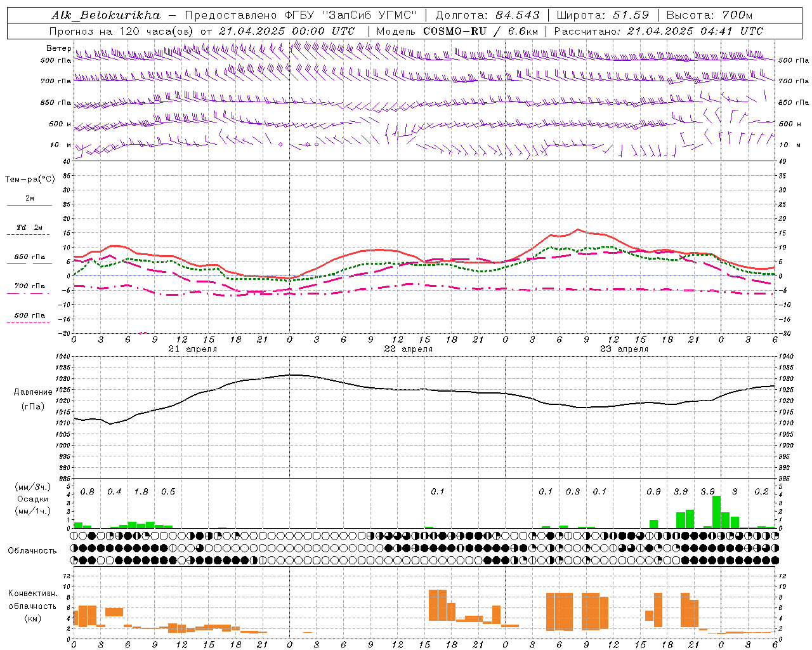Viewport: 812px width, 650px height.
Task: Select the left 500 гПа wind level label
Action: [56, 61]
